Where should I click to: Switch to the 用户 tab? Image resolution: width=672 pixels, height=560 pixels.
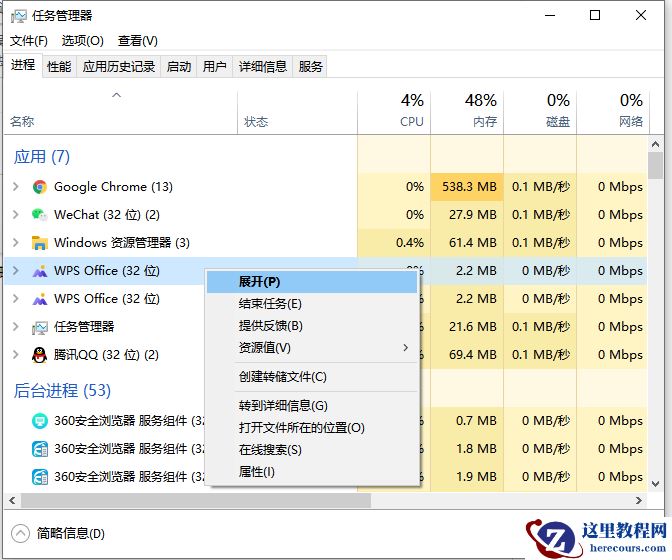(214, 66)
